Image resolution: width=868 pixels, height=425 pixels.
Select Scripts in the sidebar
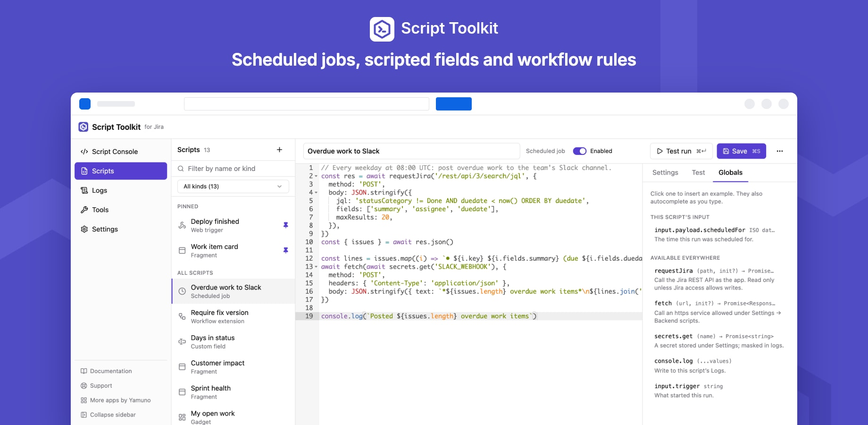(121, 171)
